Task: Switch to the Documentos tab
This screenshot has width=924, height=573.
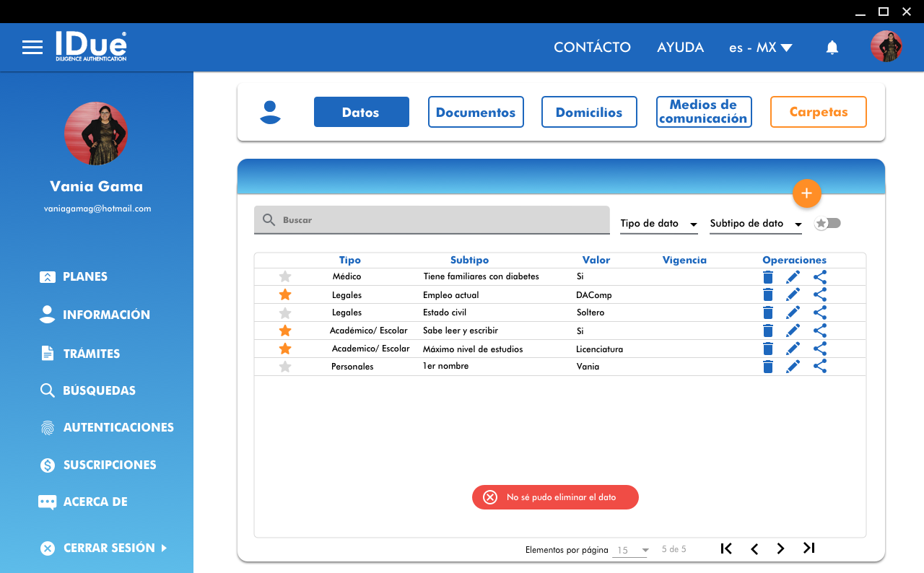Action: (476, 113)
